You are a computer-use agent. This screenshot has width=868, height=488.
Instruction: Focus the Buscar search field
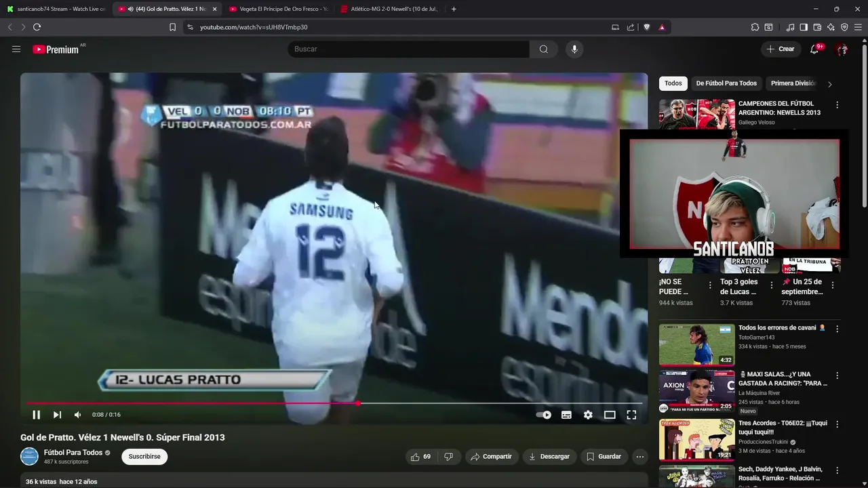(x=408, y=49)
